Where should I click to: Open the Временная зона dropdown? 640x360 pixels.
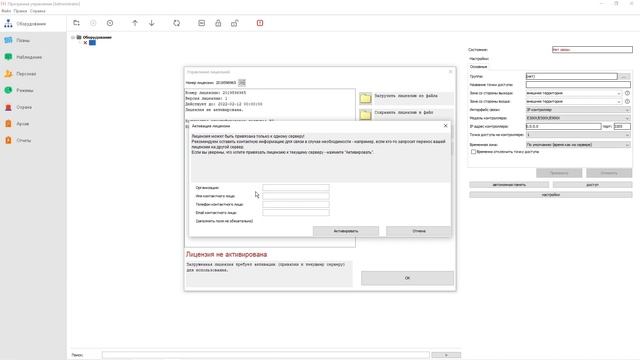pos(578,144)
